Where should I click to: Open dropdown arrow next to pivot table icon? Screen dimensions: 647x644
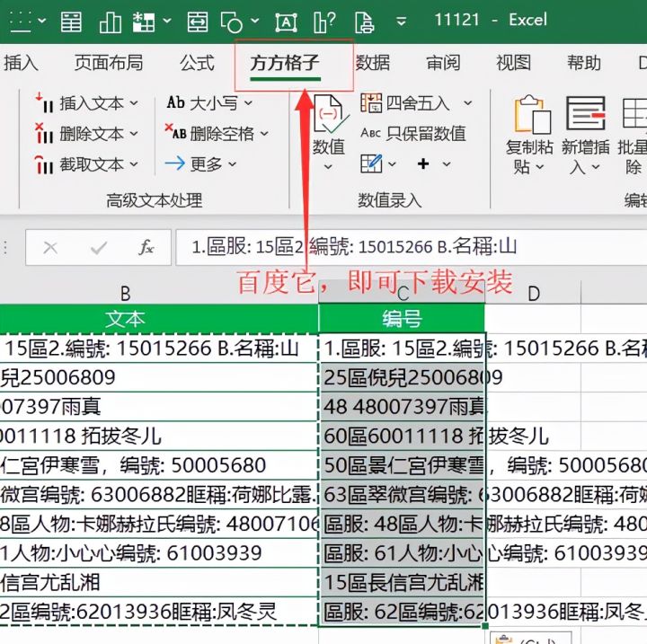[x=167, y=21]
